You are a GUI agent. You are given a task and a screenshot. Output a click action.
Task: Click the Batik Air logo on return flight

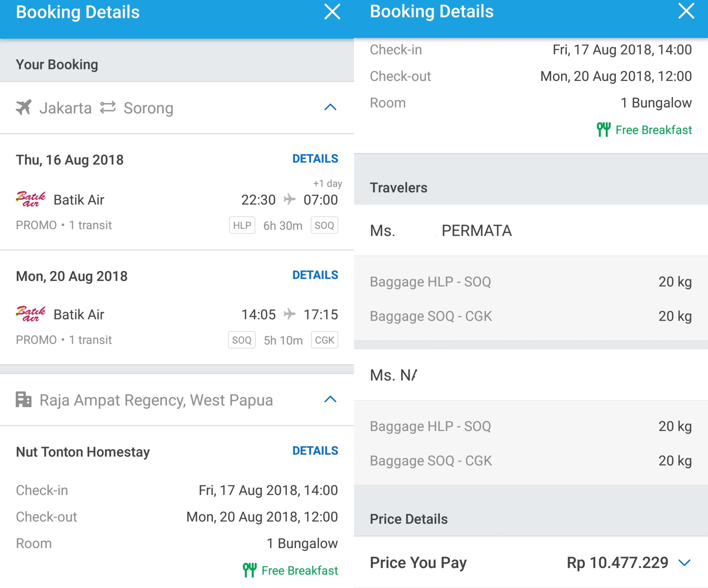coord(31,314)
